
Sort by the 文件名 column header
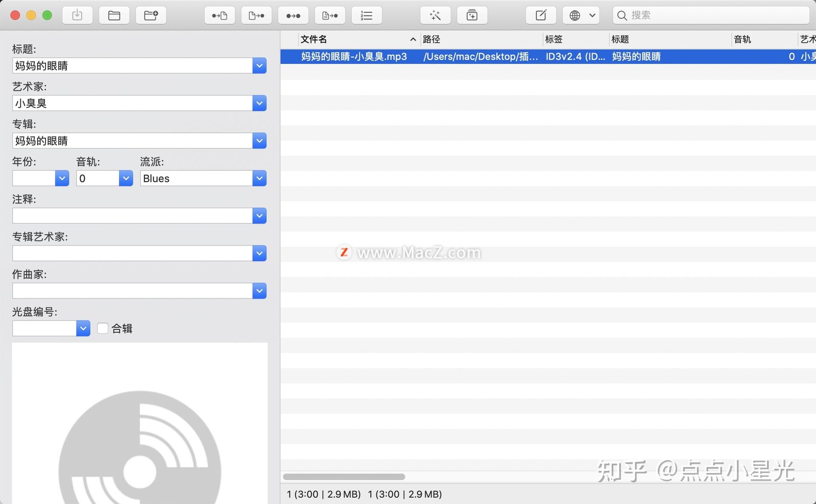[x=359, y=39]
